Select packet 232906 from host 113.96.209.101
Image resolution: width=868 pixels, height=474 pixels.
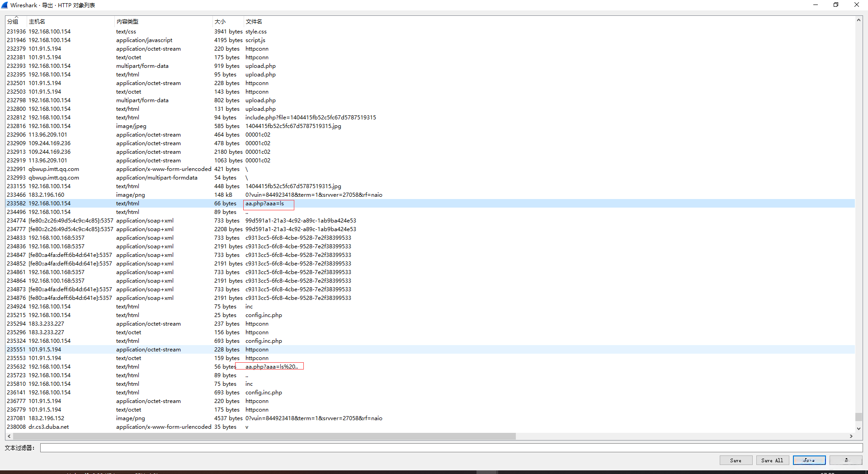pos(430,135)
